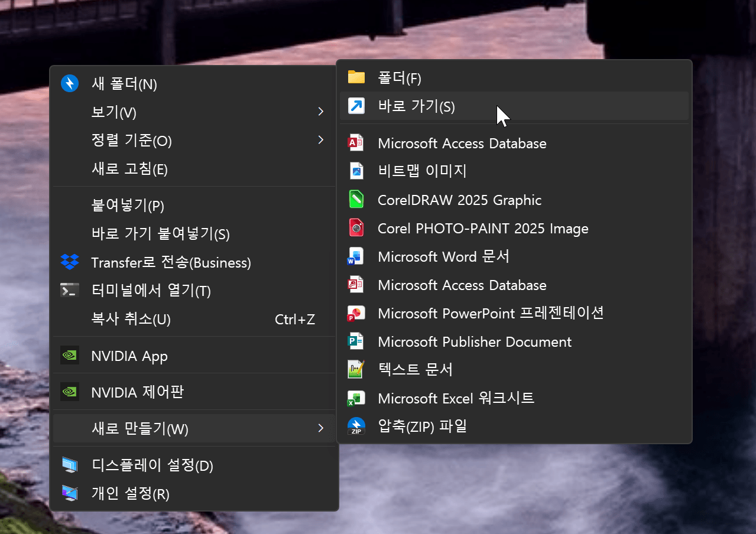Click the personalization icon beside 개인 설정
Screen dimensions: 756x534
point(70,493)
